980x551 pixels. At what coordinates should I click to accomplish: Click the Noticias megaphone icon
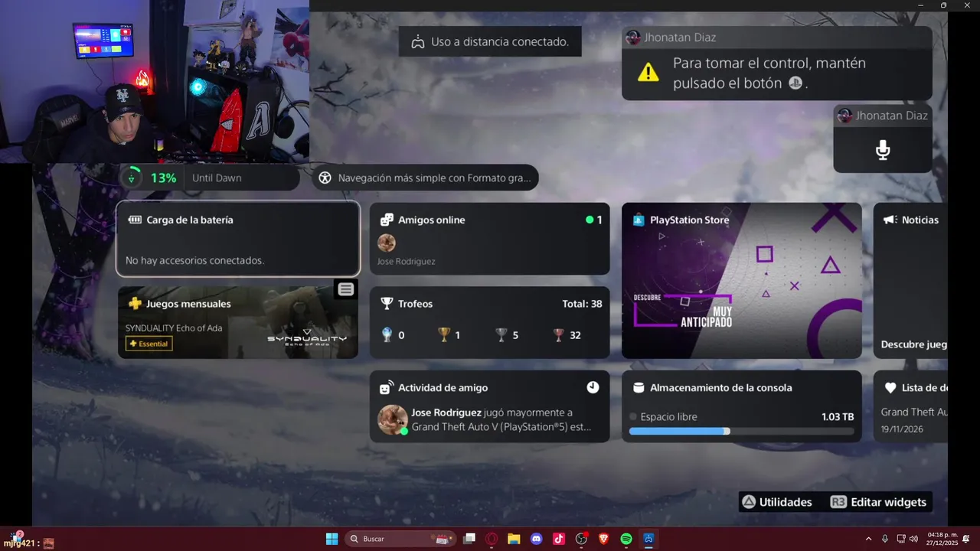(x=890, y=220)
